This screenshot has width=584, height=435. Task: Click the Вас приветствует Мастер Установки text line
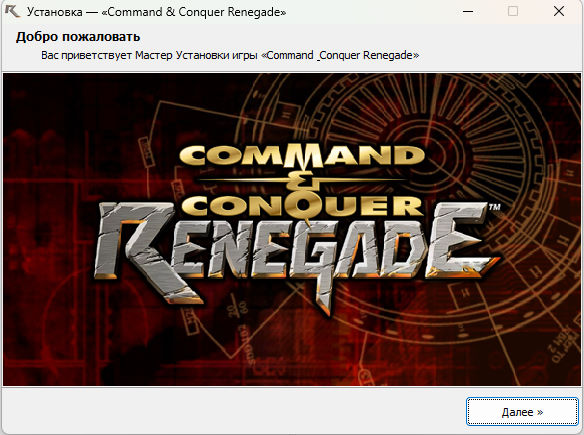coord(230,55)
